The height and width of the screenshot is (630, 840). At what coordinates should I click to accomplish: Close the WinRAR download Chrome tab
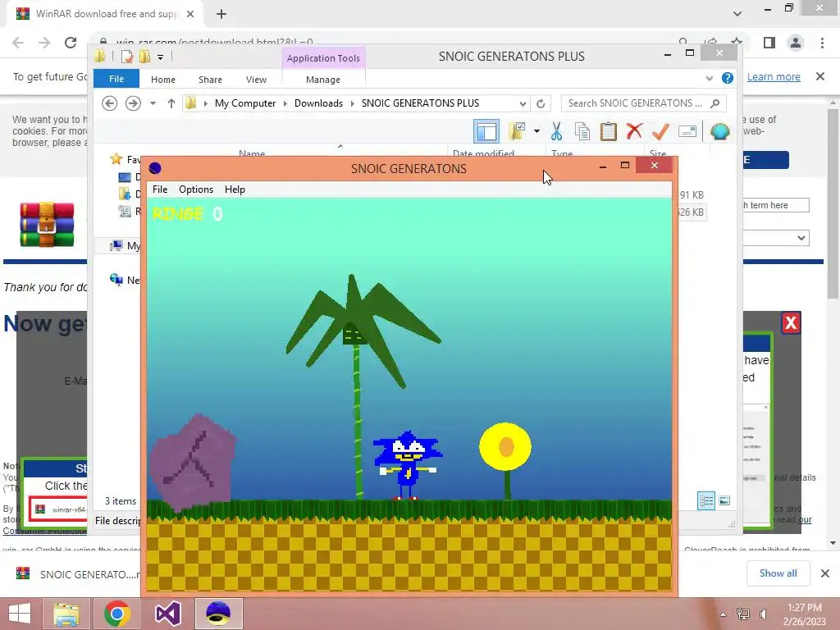tap(190, 14)
